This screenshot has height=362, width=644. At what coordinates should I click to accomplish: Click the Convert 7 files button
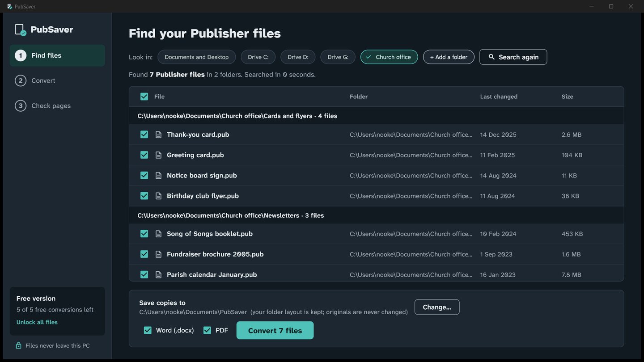tap(275, 330)
